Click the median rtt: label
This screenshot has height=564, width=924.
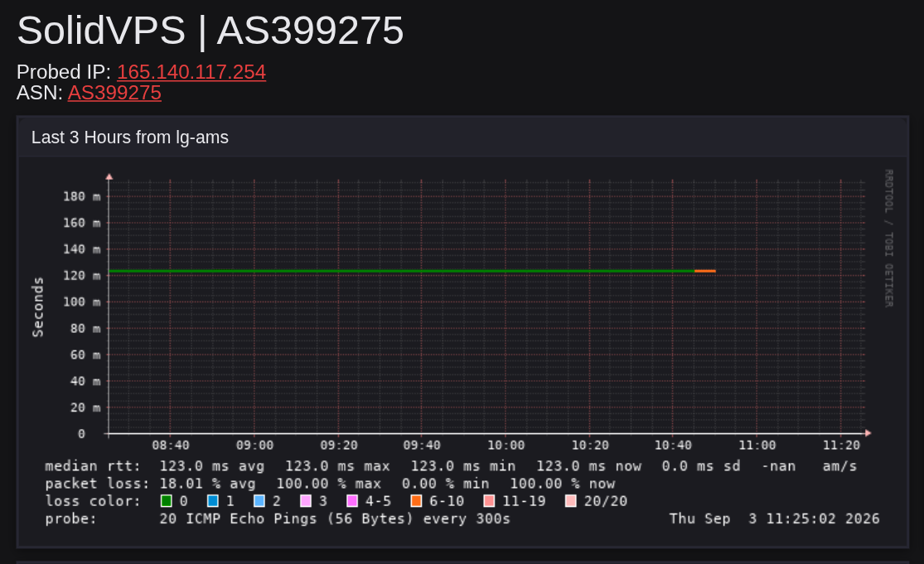click(x=93, y=466)
